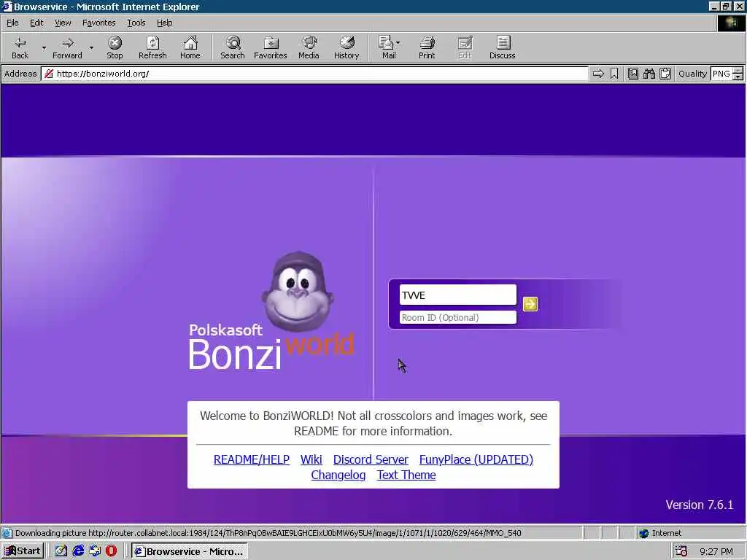
Task: Open the Media toolbar pane
Action: 309,47
